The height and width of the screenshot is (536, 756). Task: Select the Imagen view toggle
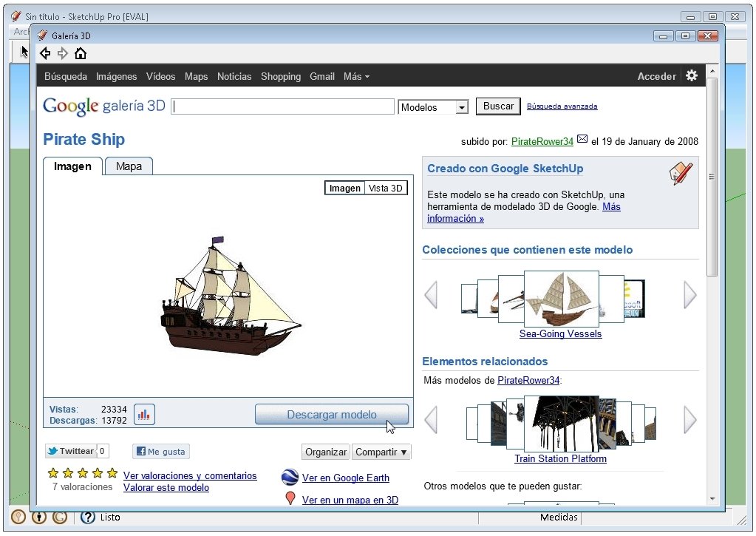click(344, 189)
